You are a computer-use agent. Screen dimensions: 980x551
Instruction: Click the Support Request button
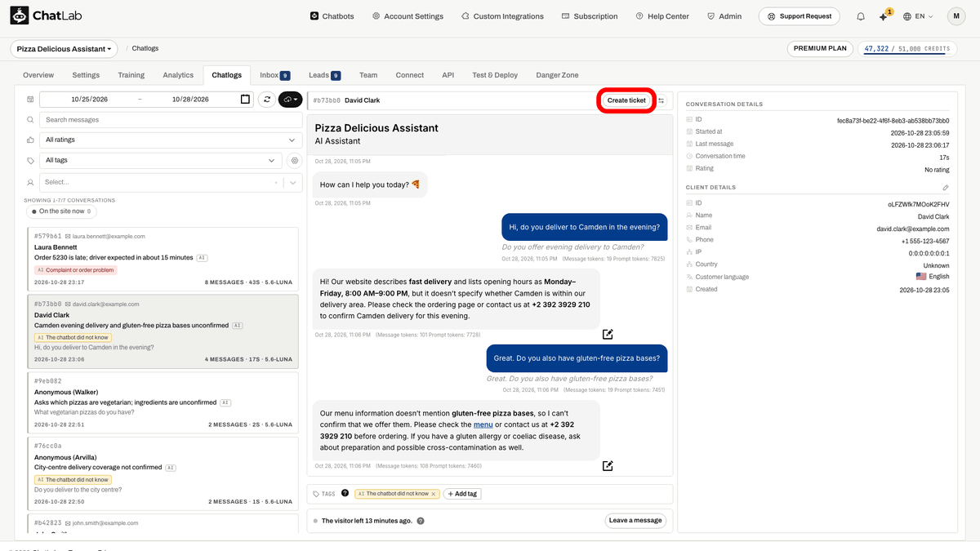click(x=800, y=16)
